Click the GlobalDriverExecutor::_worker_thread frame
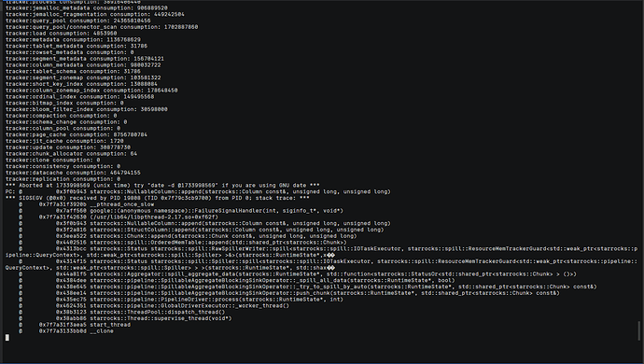 [154, 305]
